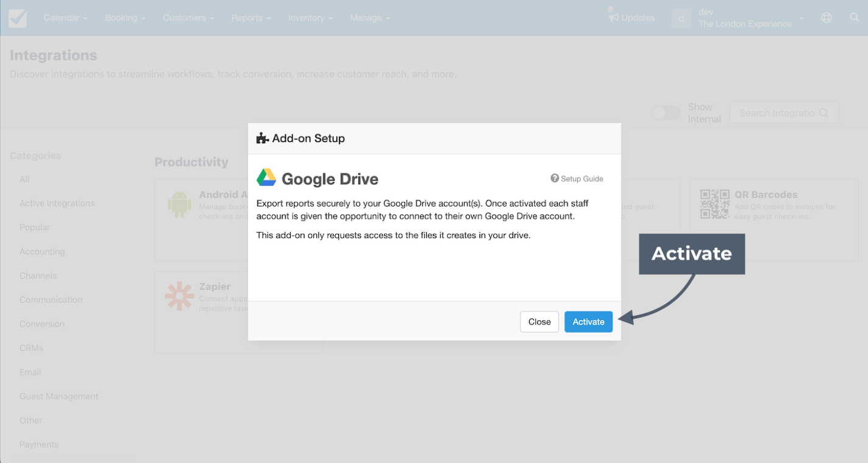868x463 pixels.
Task: Open the Updates megaphone notifications
Action: point(632,18)
